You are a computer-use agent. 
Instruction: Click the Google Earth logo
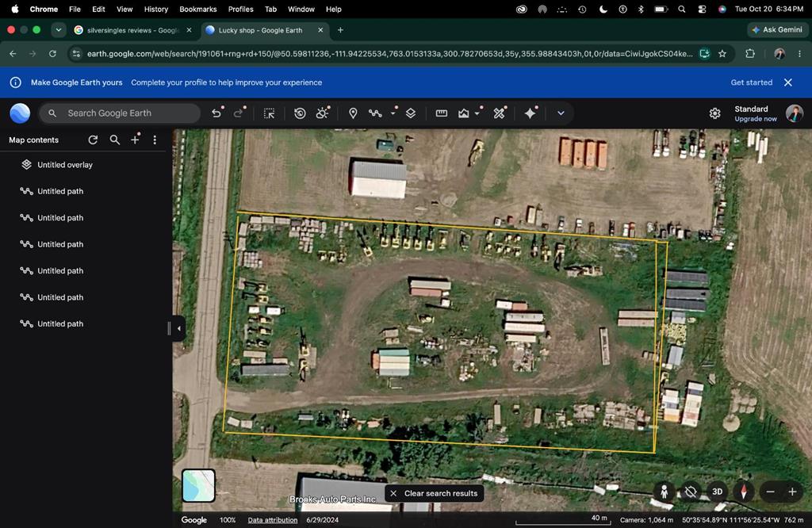[x=20, y=113]
